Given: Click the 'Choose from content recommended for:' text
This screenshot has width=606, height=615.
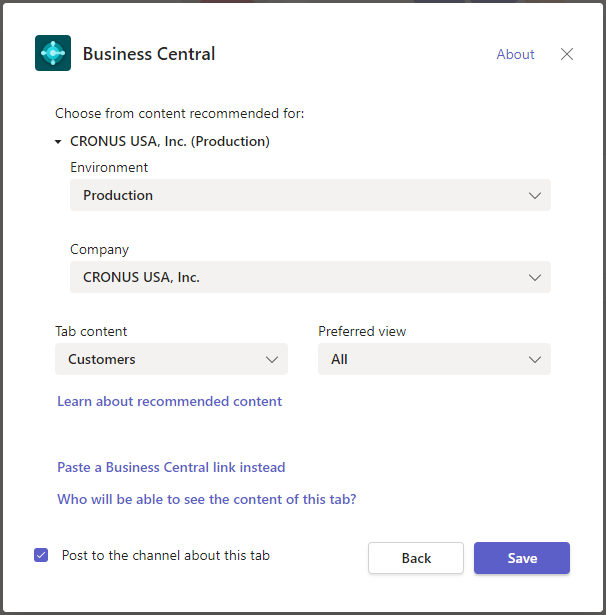Looking at the screenshot, I should tap(180, 113).
